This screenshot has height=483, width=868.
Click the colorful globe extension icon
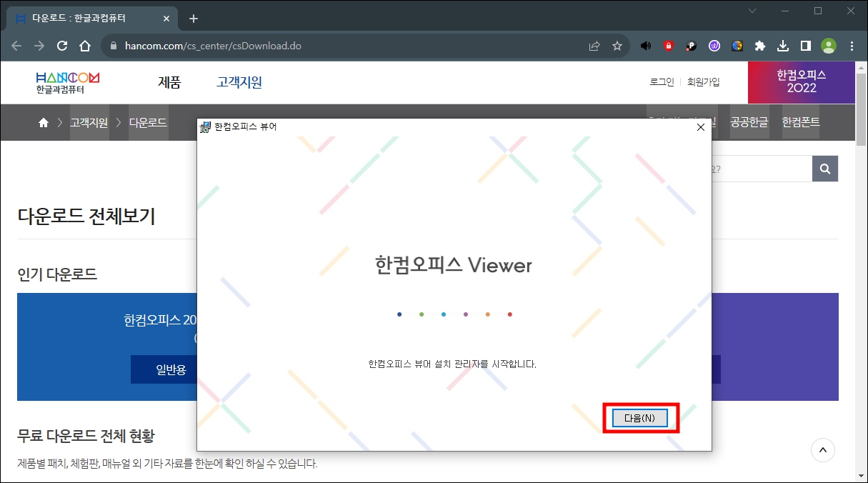click(x=737, y=46)
